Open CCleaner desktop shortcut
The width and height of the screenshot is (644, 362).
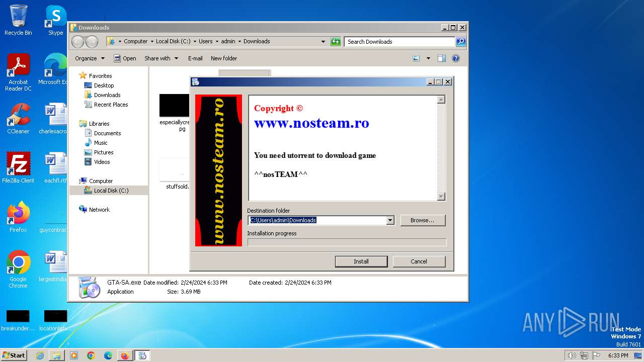[18, 118]
